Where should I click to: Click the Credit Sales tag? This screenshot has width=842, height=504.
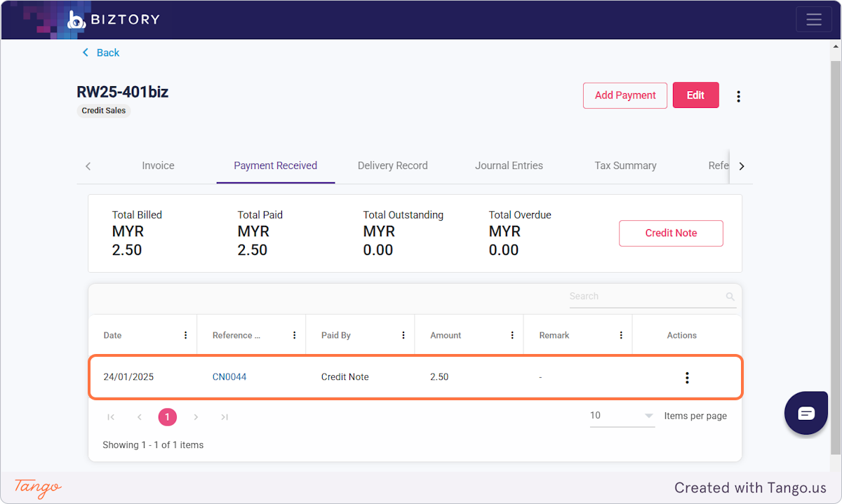click(x=103, y=111)
